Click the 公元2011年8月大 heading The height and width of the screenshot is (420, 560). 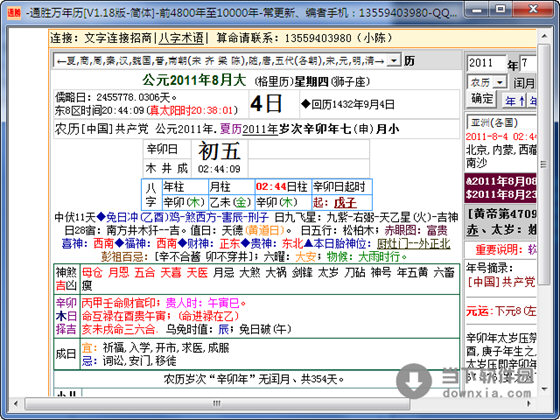tap(194, 80)
